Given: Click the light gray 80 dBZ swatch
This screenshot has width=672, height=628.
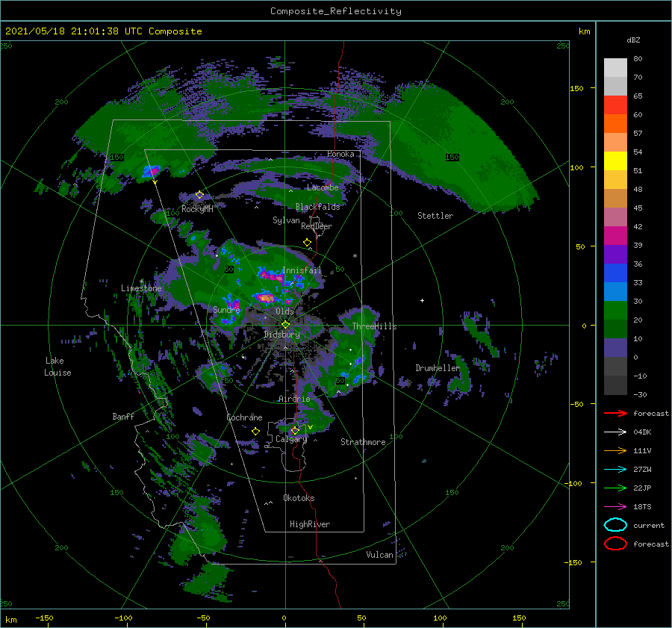Looking at the screenshot, I should pos(615,68).
